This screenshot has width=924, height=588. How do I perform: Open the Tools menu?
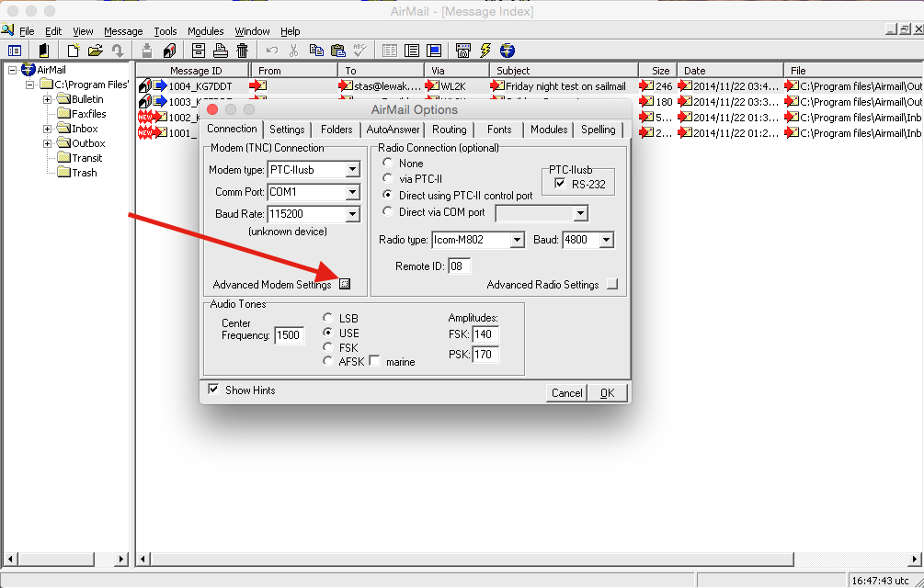(x=165, y=31)
